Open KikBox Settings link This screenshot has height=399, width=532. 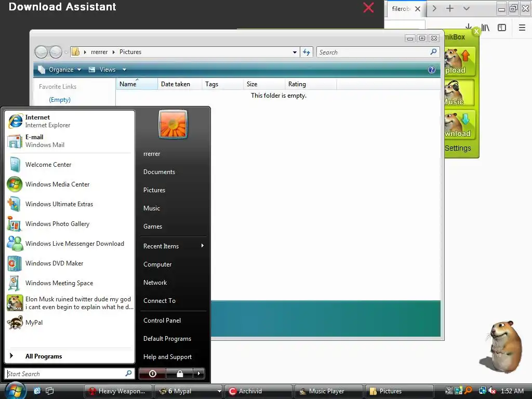click(458, 148)
